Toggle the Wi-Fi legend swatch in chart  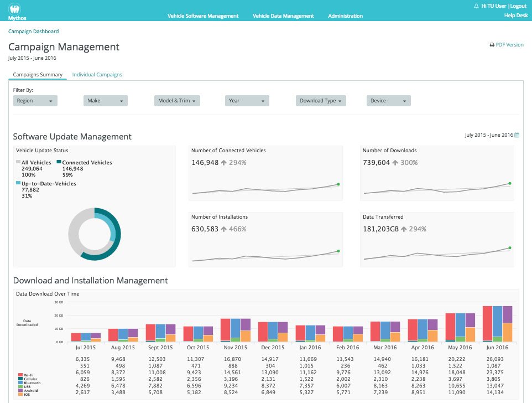click(x=20, y=375)
